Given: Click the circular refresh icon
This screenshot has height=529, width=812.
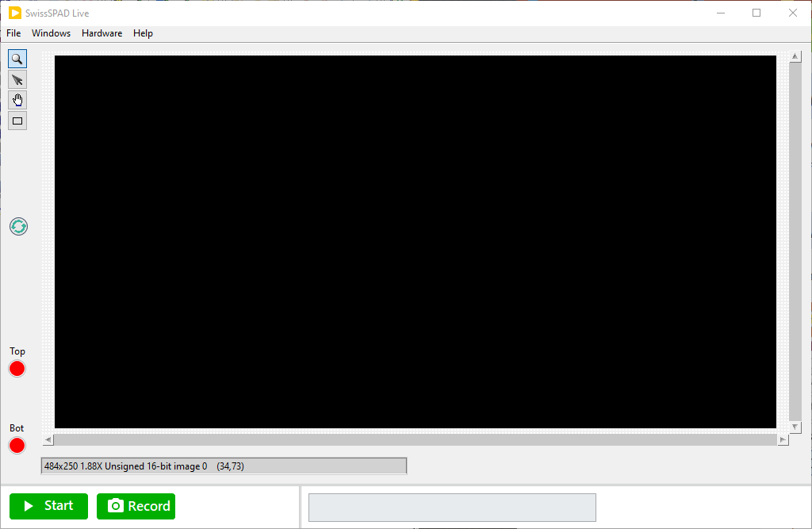Looking at the screenshot, I should coord(19,226).
